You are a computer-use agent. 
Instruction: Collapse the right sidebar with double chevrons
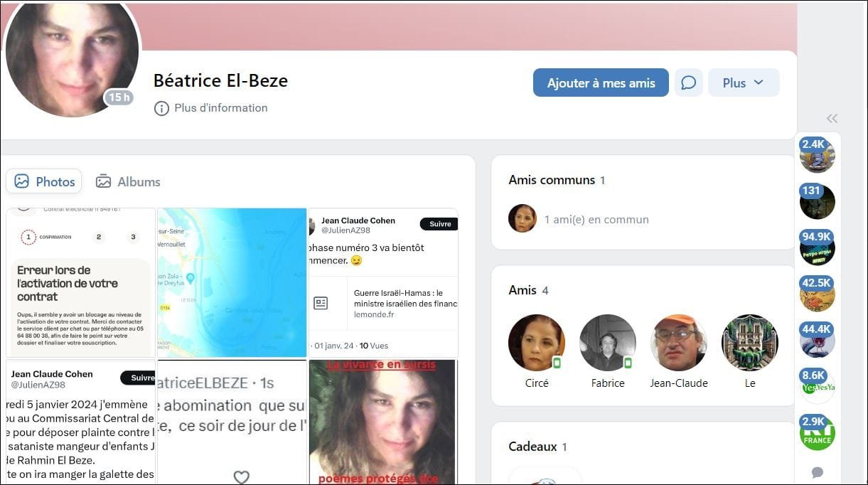pos(832,119)
